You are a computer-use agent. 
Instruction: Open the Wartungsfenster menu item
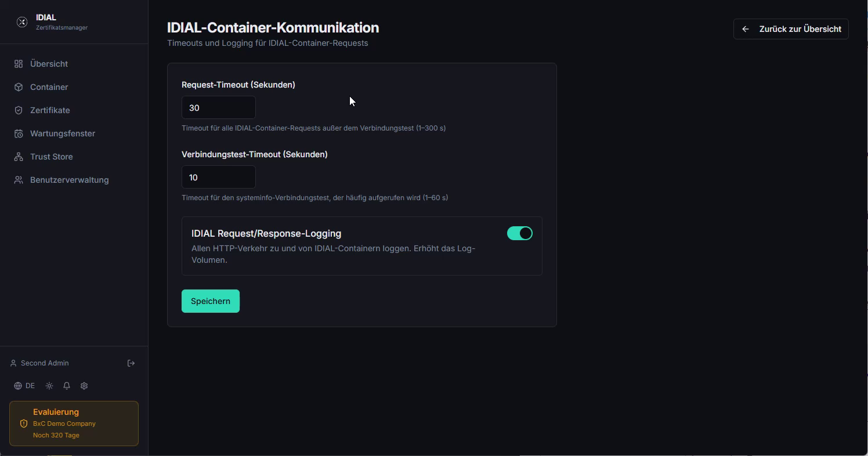click(74, 133)
